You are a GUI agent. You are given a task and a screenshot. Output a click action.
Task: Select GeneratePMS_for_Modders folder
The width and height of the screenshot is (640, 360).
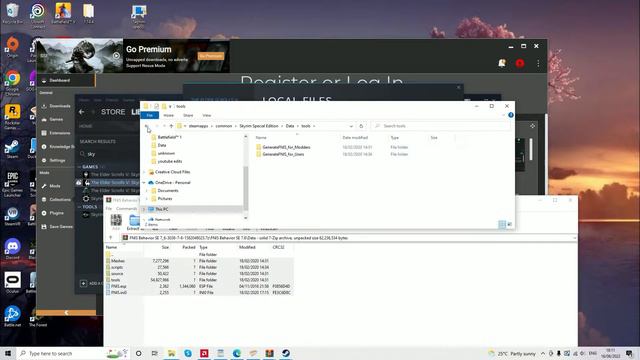pyautogui.click(x=283, y=147)
